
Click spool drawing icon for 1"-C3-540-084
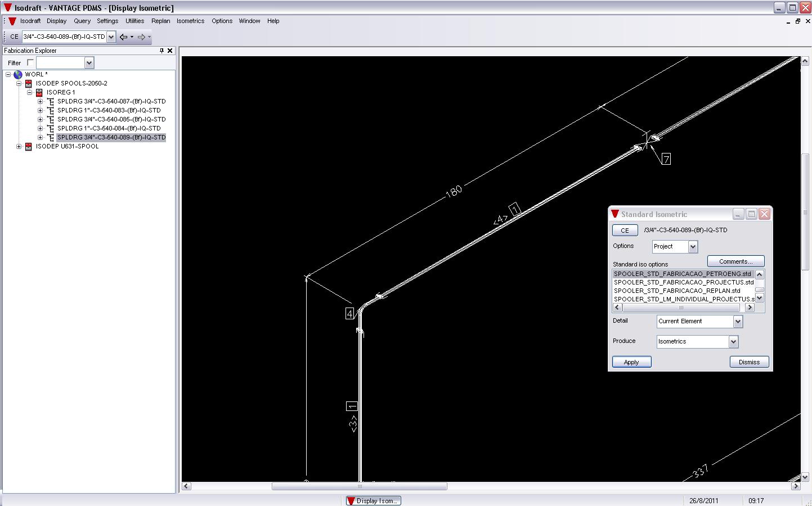coord(50,128)
